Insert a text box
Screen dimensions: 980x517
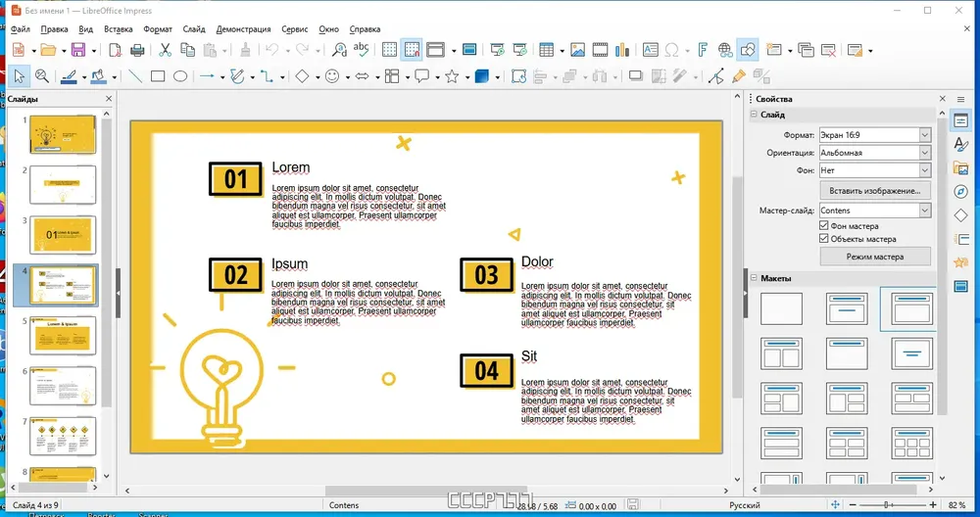(x=650, y=50)
